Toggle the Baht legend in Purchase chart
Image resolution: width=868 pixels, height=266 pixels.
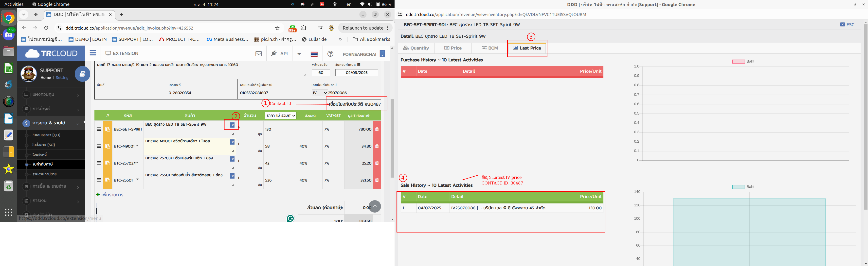743,61
